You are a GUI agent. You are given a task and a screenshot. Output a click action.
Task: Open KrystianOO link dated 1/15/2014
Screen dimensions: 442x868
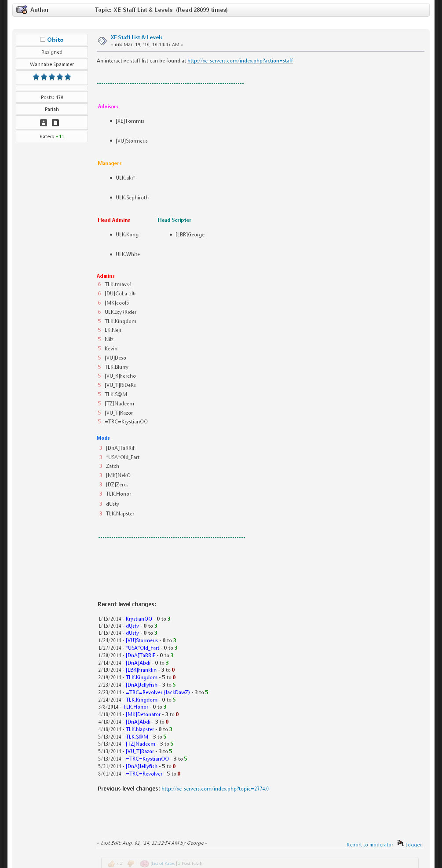pyautogui.click(x=139, y=618)
